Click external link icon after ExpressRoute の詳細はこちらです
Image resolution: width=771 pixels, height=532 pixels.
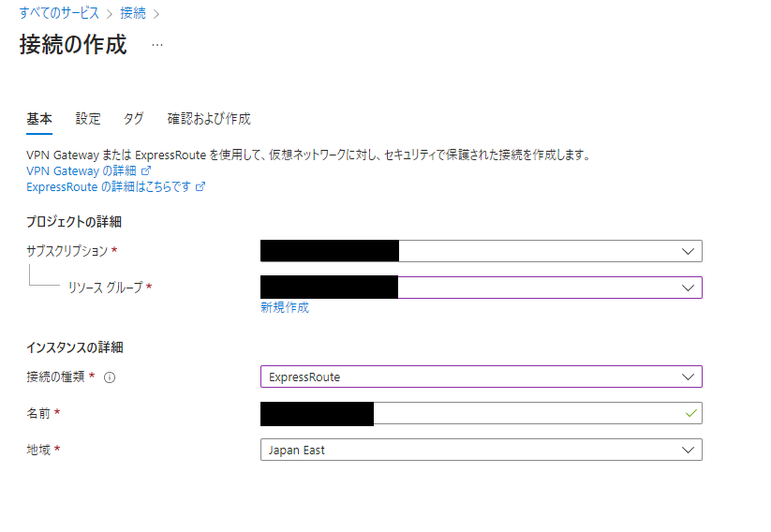click(200, 186)
